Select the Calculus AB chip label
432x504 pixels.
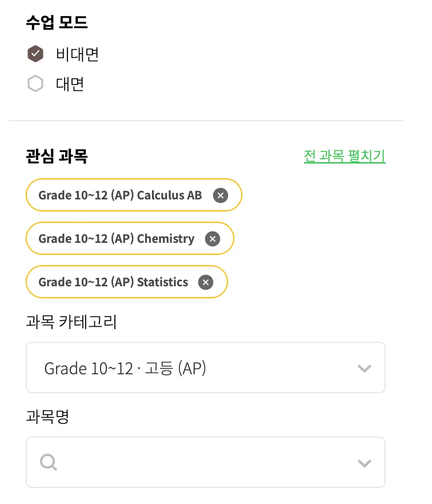120,195
